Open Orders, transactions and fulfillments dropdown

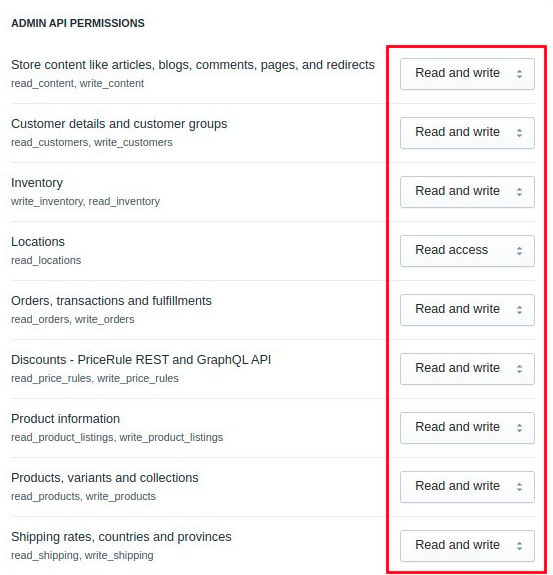[467, 310]
